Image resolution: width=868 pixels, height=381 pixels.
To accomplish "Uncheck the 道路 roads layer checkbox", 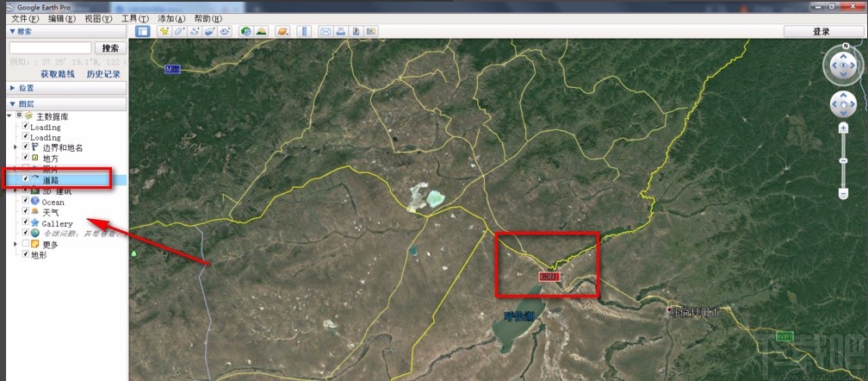I will click(26, 179).
